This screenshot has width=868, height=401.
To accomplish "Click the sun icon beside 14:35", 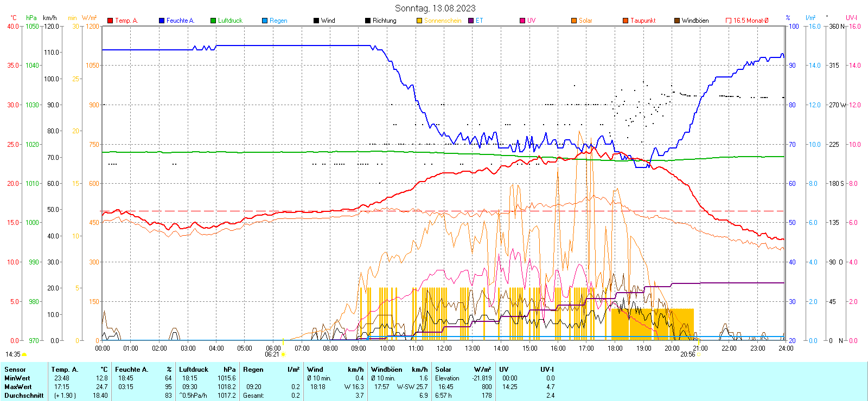I will tap(24, 354).
